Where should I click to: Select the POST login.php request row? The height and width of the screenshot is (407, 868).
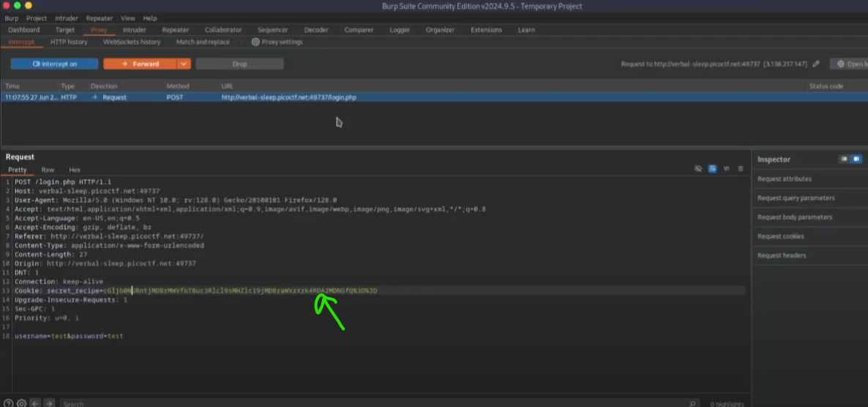coord(434,97)
